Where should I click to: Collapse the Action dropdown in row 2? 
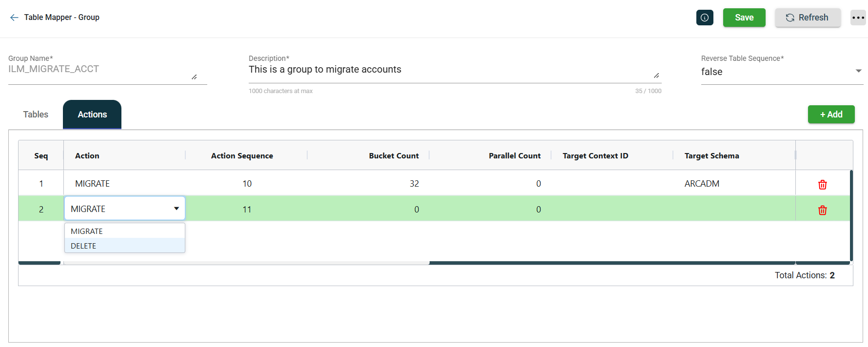click(176, 209)
